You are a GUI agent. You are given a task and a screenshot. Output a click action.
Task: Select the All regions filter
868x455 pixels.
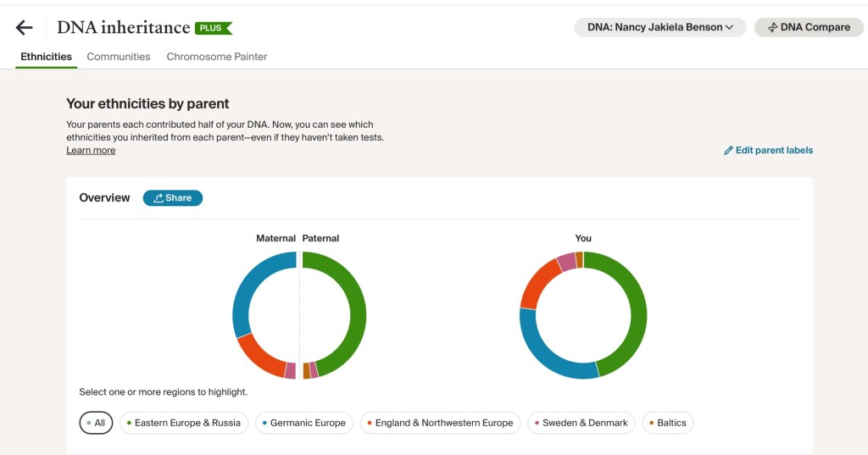pyautogui.click(x=96, y=423)
